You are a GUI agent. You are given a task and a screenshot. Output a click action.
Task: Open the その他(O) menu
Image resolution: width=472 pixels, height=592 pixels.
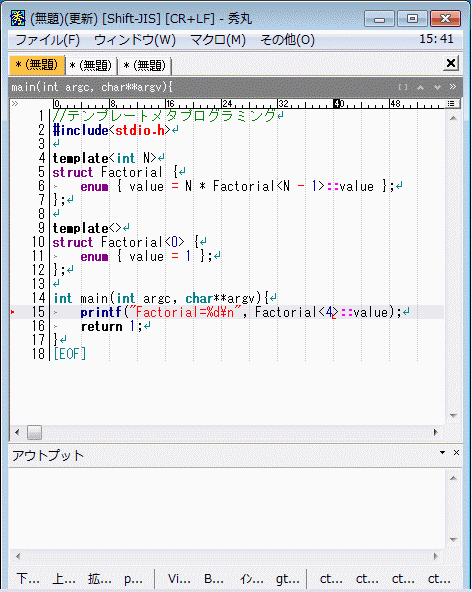tap(287, 40)
